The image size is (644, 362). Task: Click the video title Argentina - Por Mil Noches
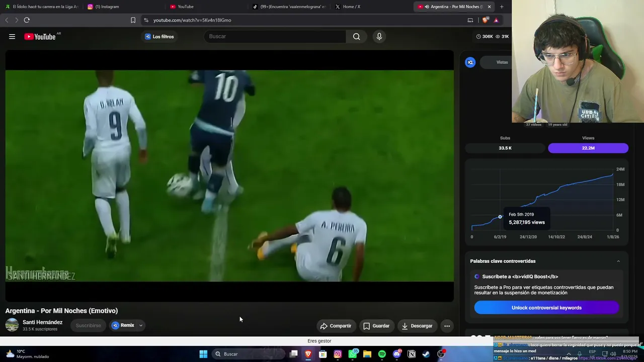pyautogui.click(x=61, y=311)
